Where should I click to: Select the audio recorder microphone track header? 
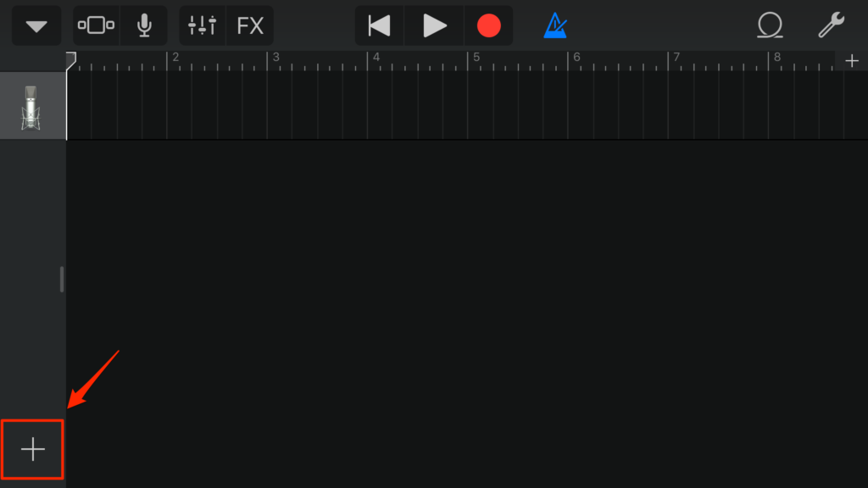point(33,106)
